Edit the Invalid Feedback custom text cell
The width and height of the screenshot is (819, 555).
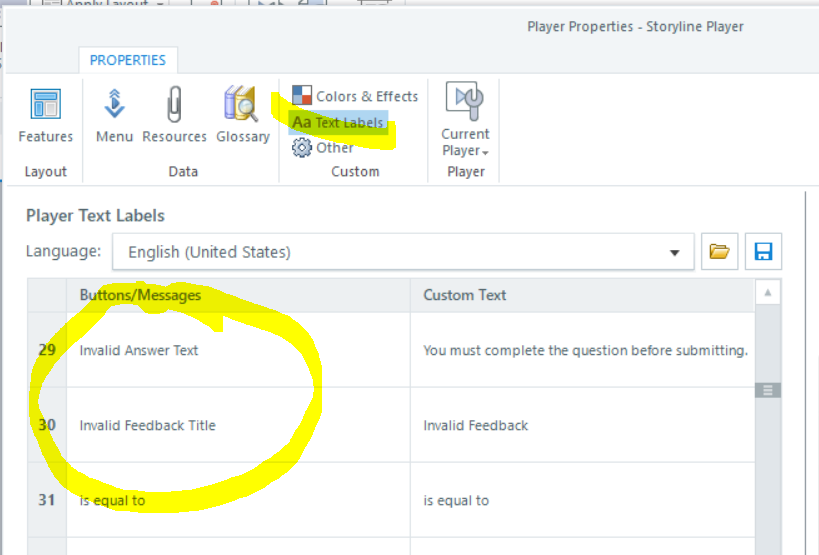[585, 425]
